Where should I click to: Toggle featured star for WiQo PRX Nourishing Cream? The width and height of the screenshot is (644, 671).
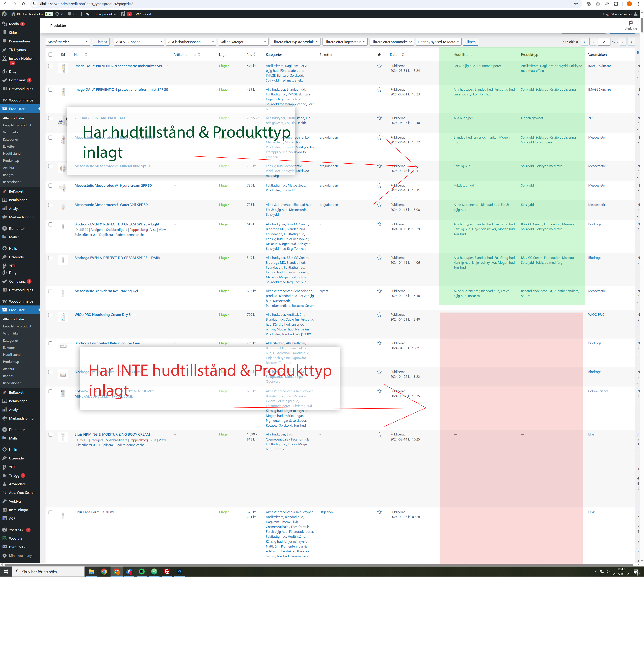tap(379, 315)
